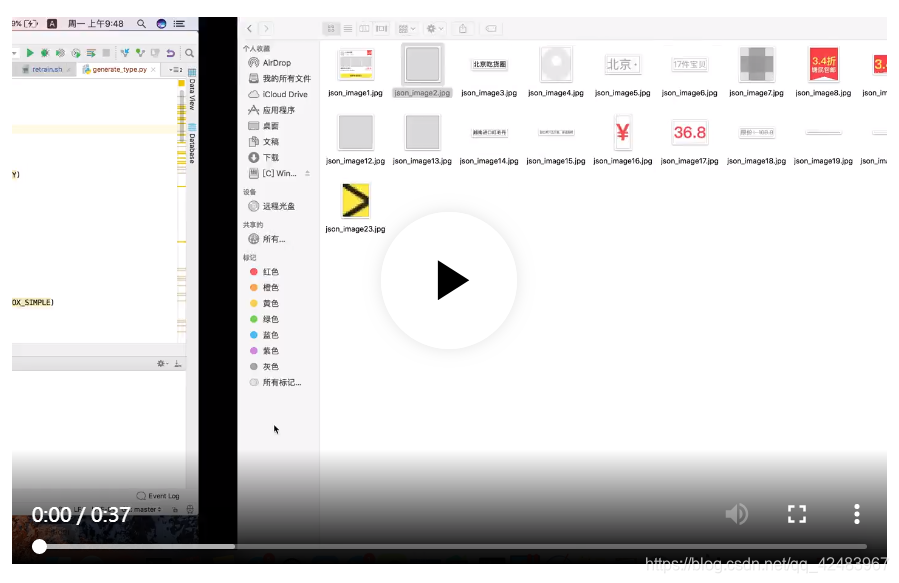
Task: Open 下载 in the Finder sidebar
Action: tap(264, 157)
